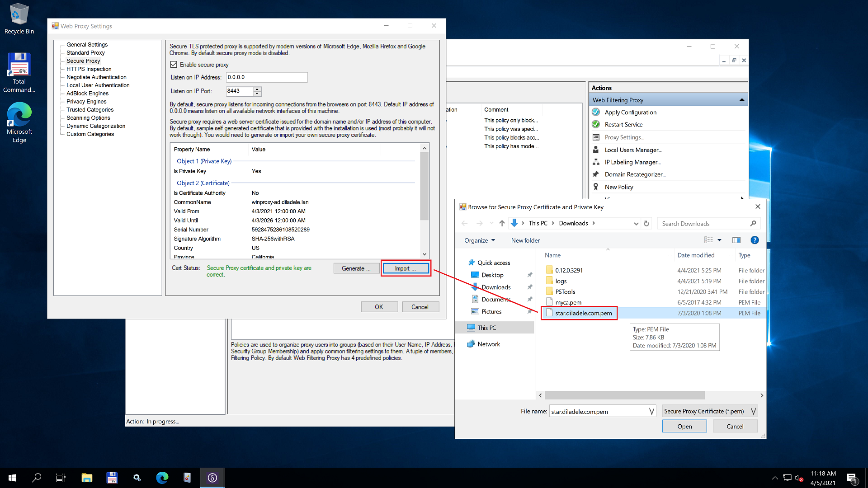
Task: Open General Settings in the settings tree
Action: (x=87, y=45)
